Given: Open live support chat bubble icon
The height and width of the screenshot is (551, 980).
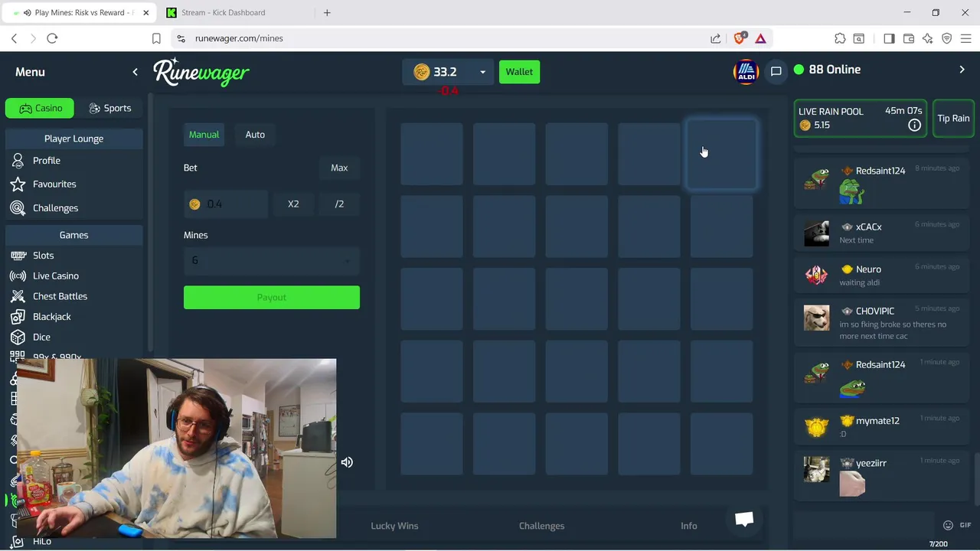Looking at the screenshot, I should pyautogui.click(x=744, y=519).
